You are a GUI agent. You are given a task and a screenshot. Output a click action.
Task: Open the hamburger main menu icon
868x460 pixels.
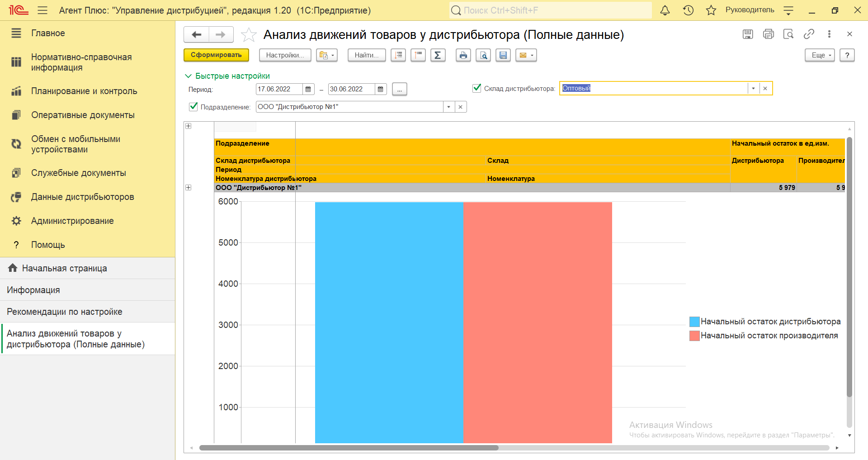click(x=42, y=10)
